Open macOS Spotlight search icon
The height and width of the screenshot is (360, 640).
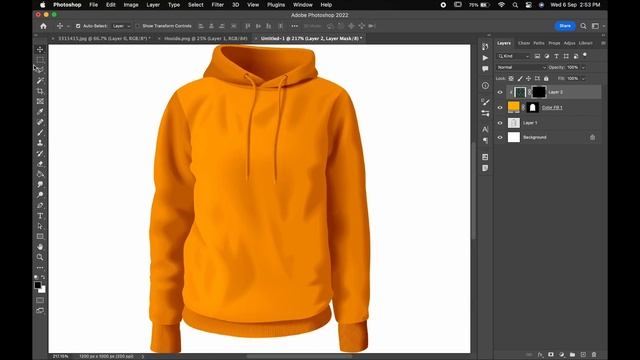[515, 5]
